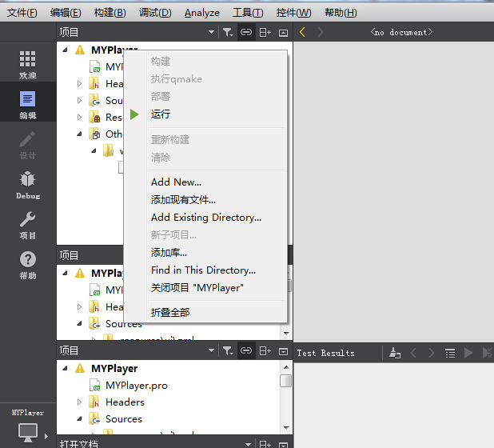Collapse MYPlayer root in bottom tree
This screenshot has height=448, width=494.
pos(65,368)
